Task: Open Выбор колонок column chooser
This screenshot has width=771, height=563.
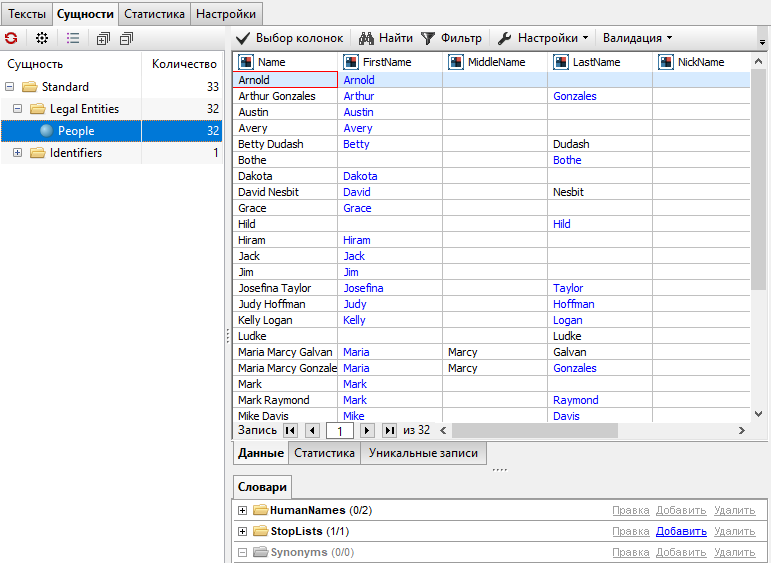Action: coord(289,38)
